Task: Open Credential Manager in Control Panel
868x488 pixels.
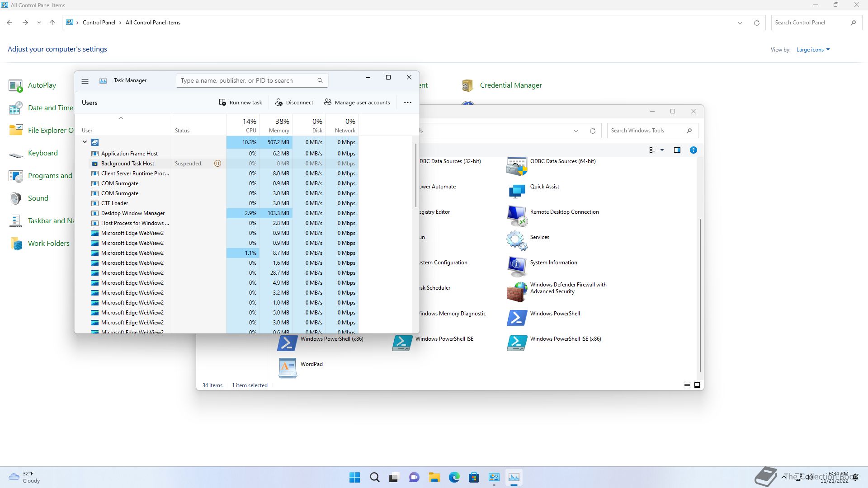Action: tap(501, 85)
